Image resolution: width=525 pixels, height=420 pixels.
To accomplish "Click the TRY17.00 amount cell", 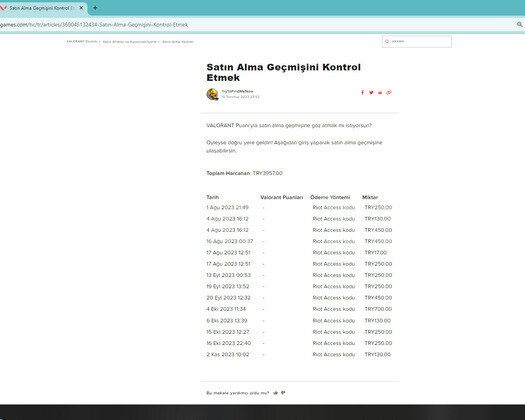I will click(376, 253).
